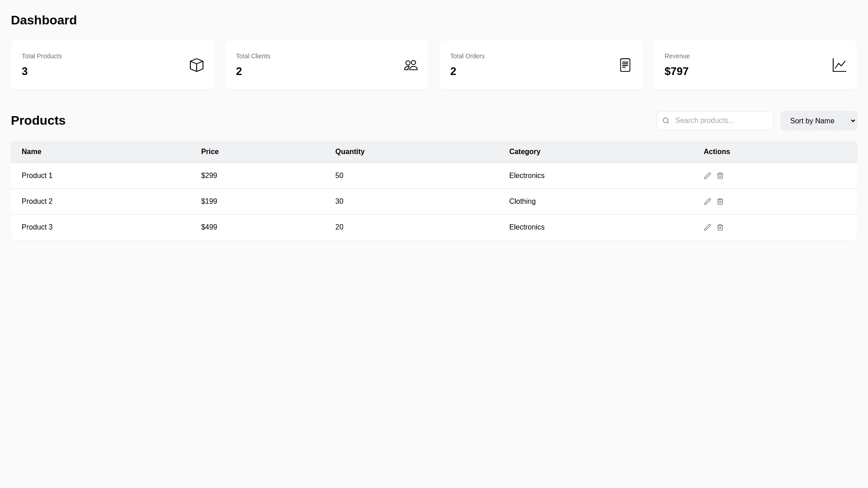Click the chart icon in the Revenue card

[840, 65]
